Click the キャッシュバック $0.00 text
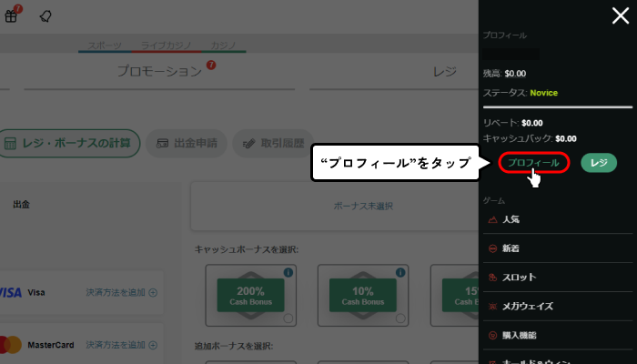 pyautogui.click(x=530, y=139)
